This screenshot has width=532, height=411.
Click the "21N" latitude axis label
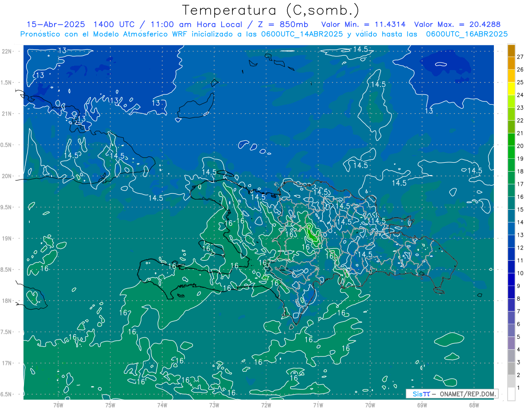pos(8,114)
